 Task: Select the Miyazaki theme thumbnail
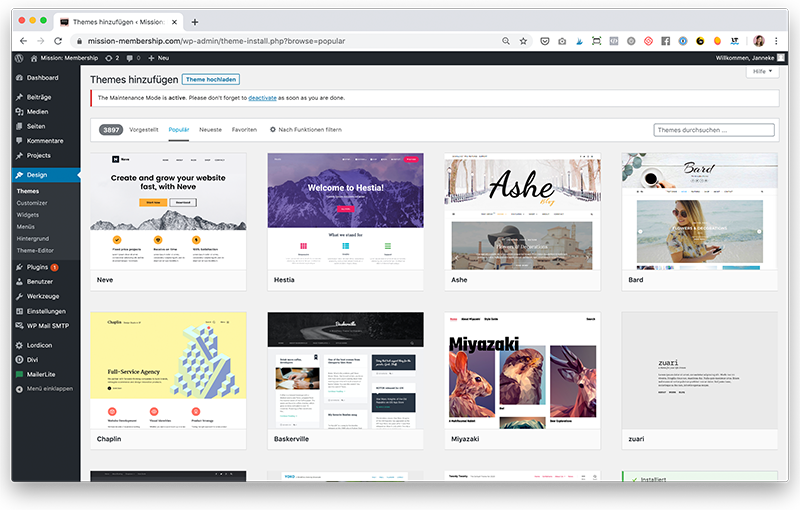pos(522,370)
